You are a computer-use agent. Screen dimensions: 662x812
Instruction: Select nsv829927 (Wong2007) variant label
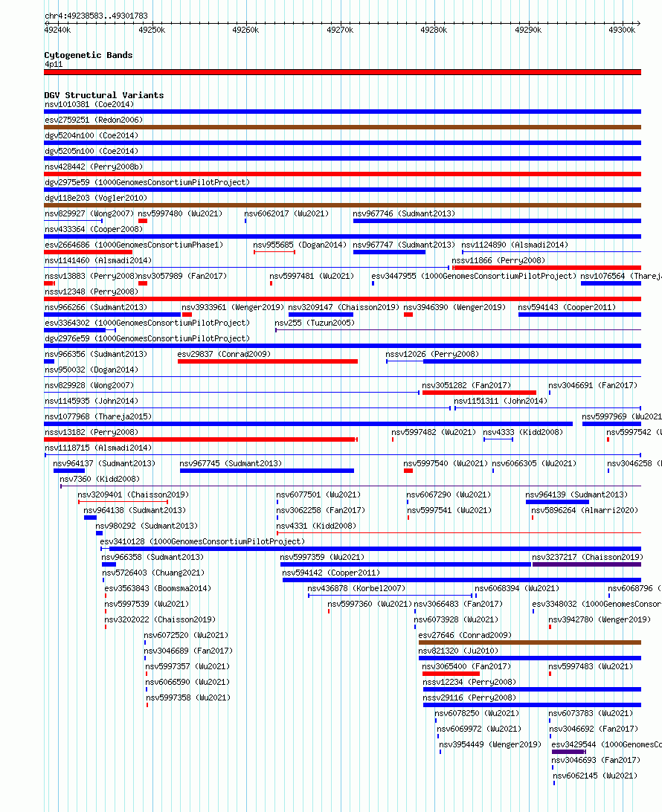(89, 213)
